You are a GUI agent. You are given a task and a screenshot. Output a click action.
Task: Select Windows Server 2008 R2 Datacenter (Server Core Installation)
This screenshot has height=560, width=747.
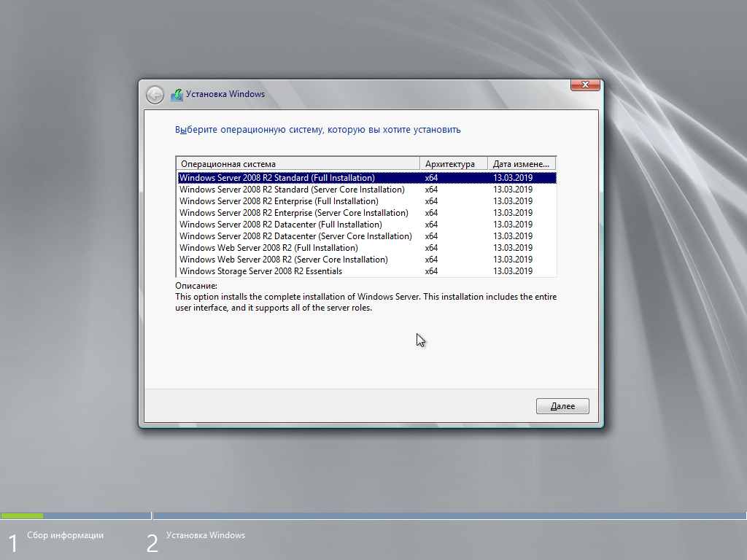(x=367, y=236)
